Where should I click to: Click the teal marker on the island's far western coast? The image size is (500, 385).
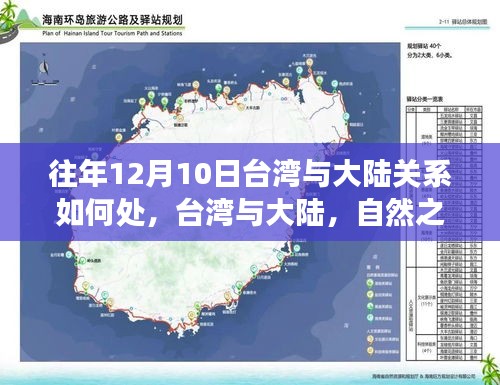(x=69, y=255)
